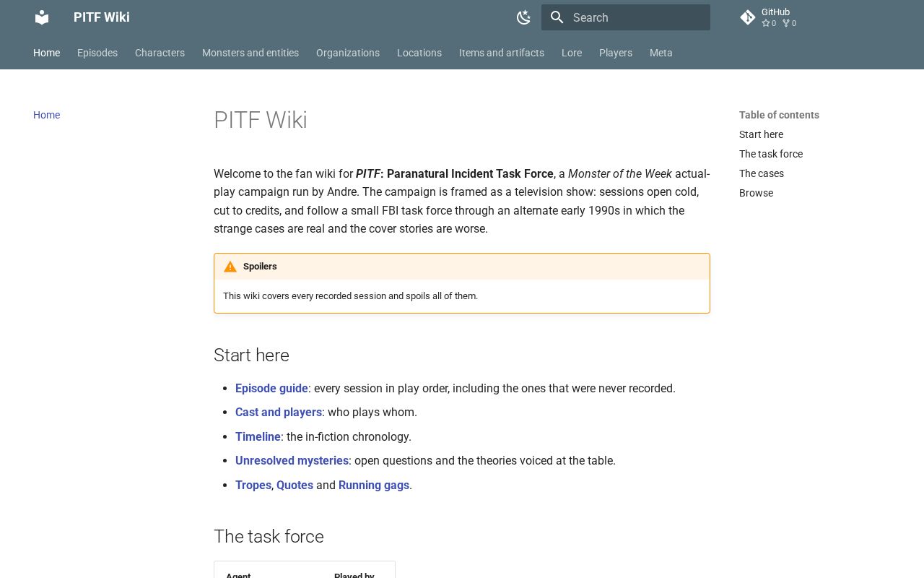
Task: Jump to The task force in contents
Action: (x=771, y=154)
